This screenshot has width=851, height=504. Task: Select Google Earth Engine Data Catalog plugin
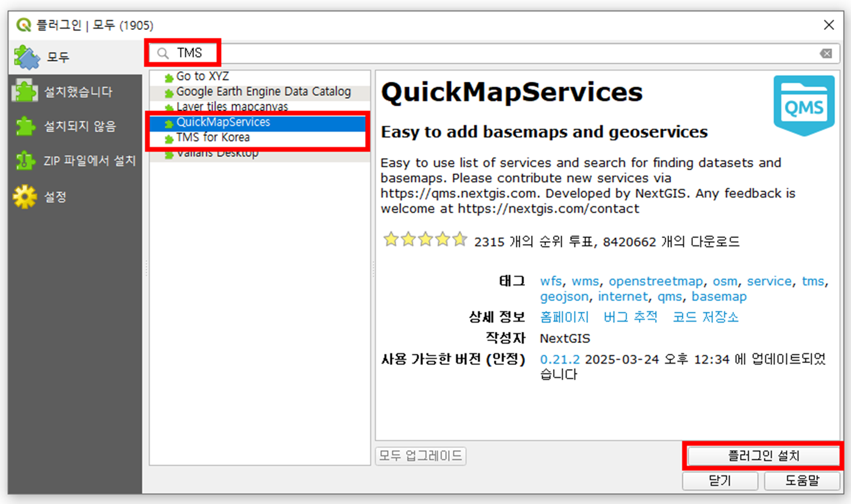coord(259,92)
